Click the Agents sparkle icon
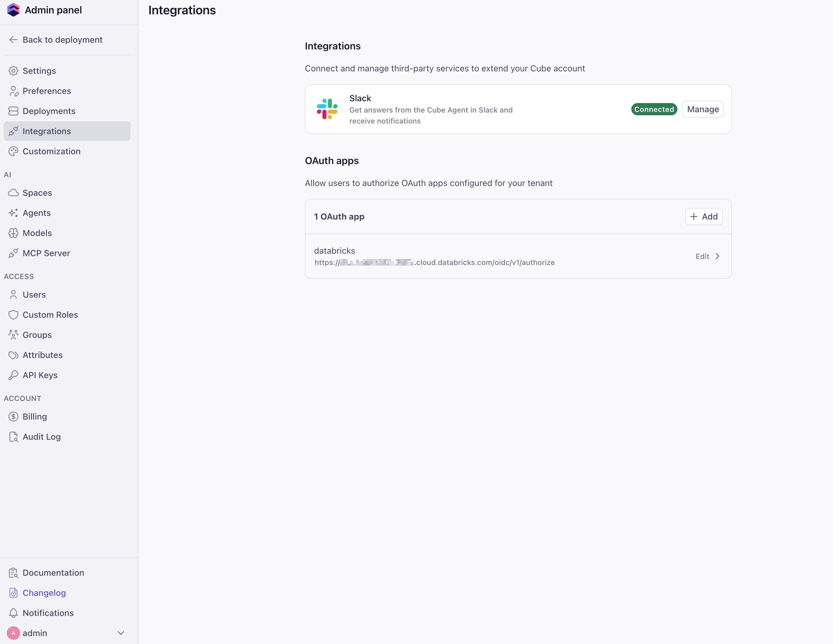The height and width of the screenshot is (644, 833). pyautogui.click(x=13, y=213)
